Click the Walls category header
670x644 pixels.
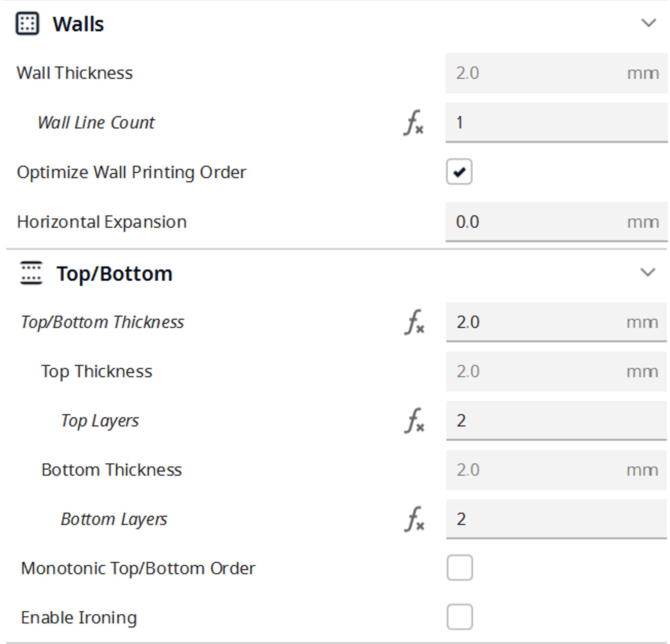click(x=78, y=24)
